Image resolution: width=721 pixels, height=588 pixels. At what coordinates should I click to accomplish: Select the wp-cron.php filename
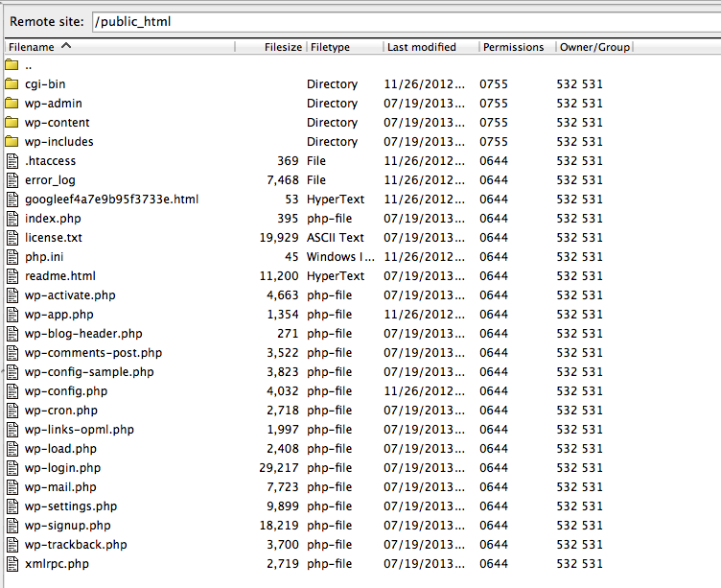61,411
